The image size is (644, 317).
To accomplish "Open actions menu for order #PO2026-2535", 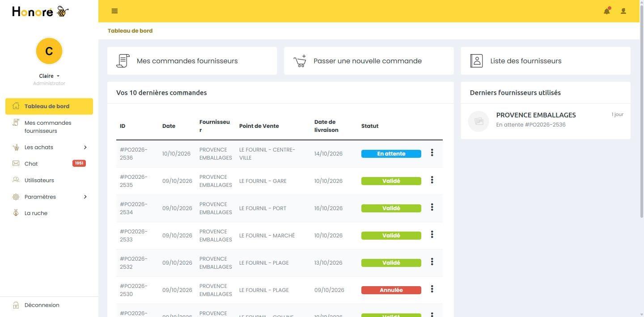I will pyautogui.click(x=432, y=180).
